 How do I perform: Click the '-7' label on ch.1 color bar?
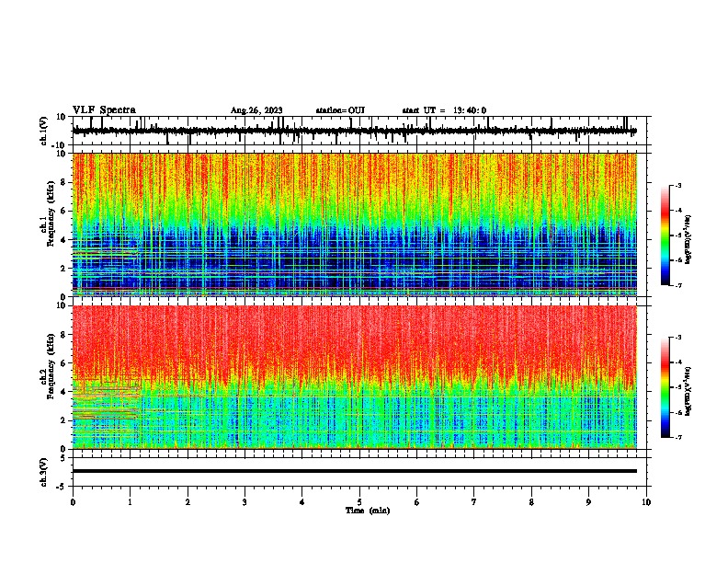[677, 285]
